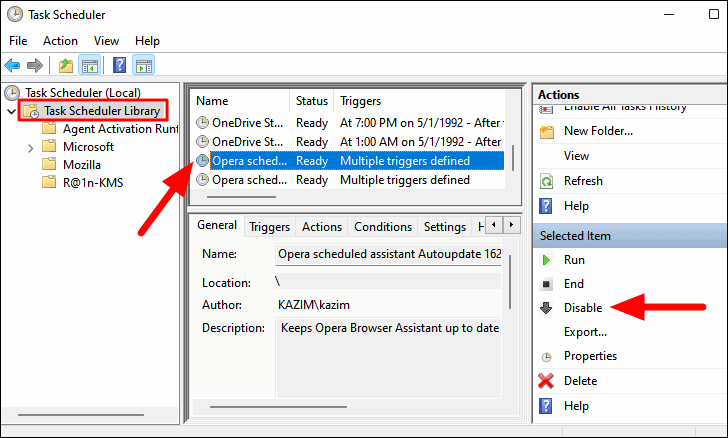
Task: Click the R@1n-KMS folder icon
Action: click(x=49, y=182)
